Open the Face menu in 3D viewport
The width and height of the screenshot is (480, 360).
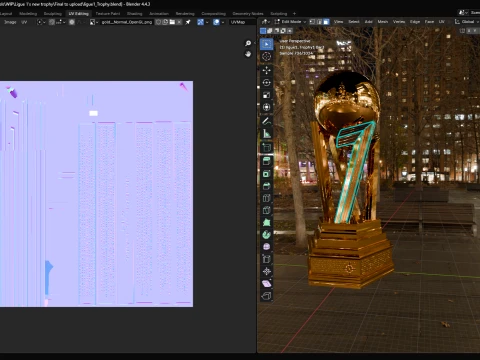(429, 22)
